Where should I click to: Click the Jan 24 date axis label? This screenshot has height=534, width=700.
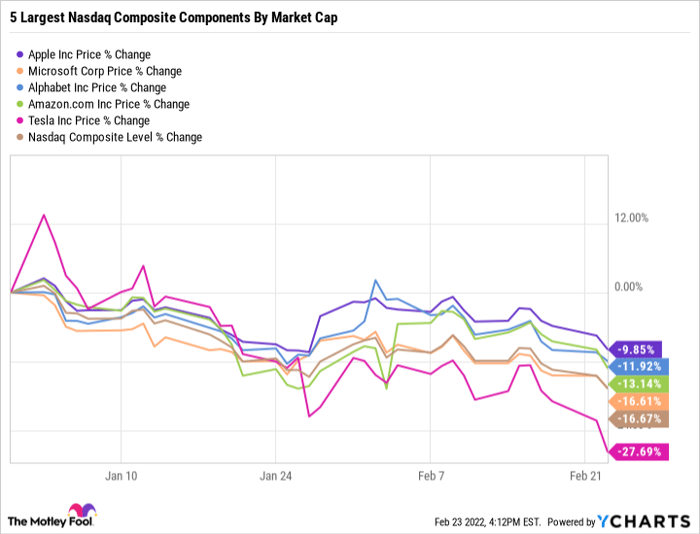[275, 476]
